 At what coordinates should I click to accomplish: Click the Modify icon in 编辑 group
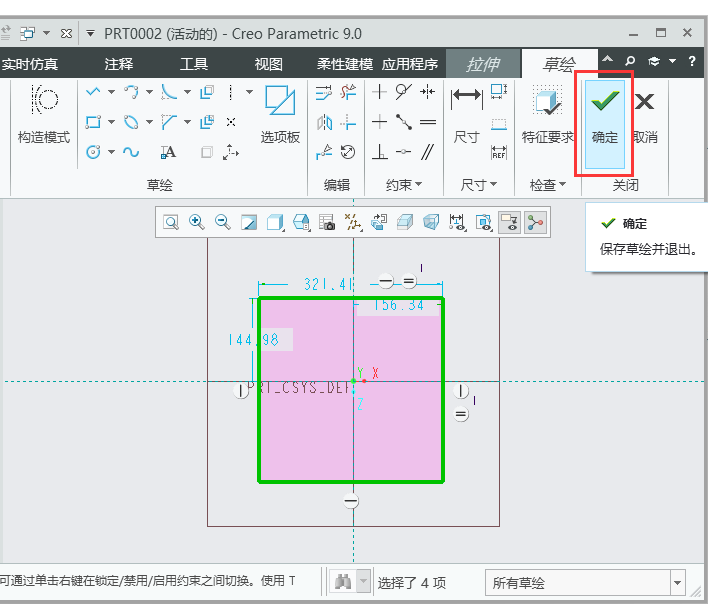323,92
